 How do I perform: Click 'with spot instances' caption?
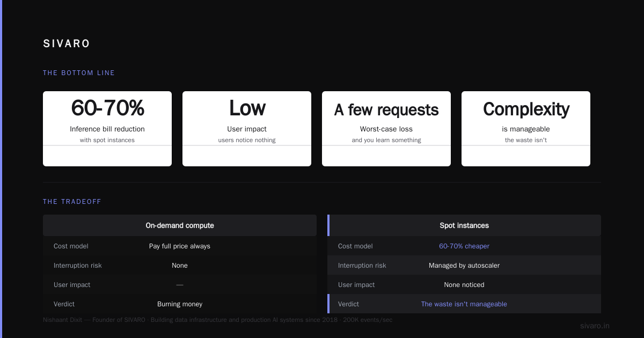pyautogui.click(x=107, y=140)
